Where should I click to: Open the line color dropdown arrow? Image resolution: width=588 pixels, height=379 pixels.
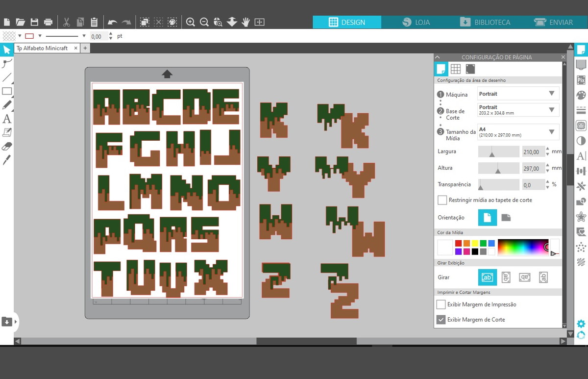pos(40,36)
